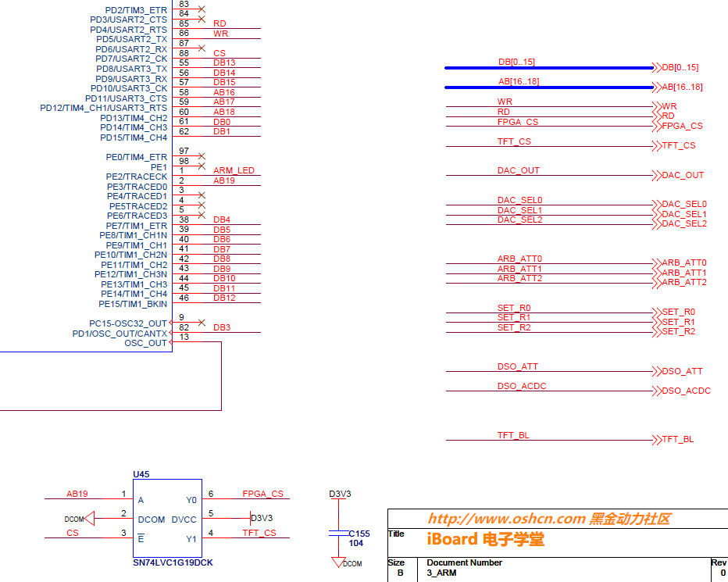
Task: Click the U45 reference designator
Action: point(141,474)
